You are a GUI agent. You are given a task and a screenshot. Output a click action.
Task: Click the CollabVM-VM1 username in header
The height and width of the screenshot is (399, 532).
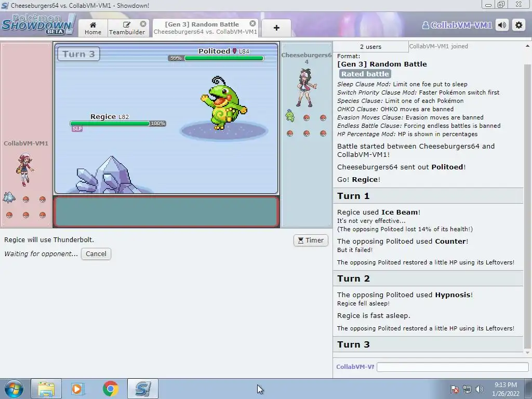click(457, 25)
